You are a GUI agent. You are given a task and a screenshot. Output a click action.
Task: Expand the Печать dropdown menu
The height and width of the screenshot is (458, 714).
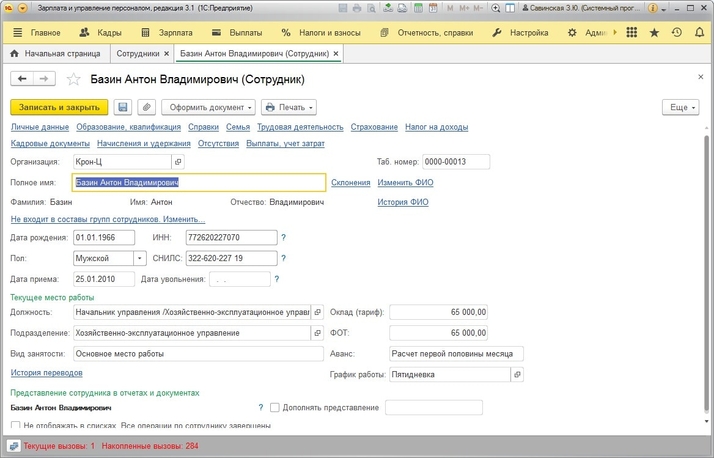pyautogui.click(x=290, y=107)
